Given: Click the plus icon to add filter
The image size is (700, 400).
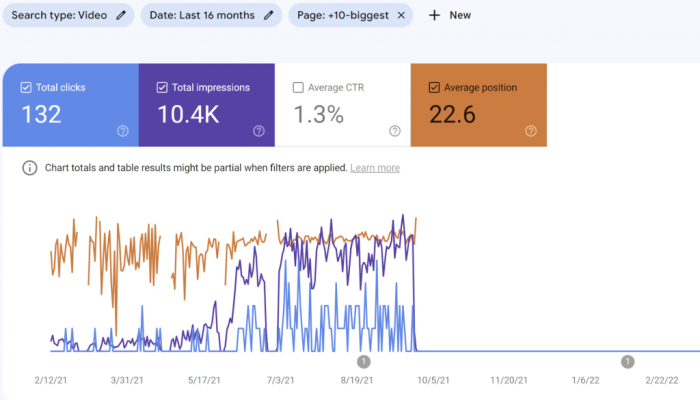Looking at the screenshot, I should pos(433,15).
